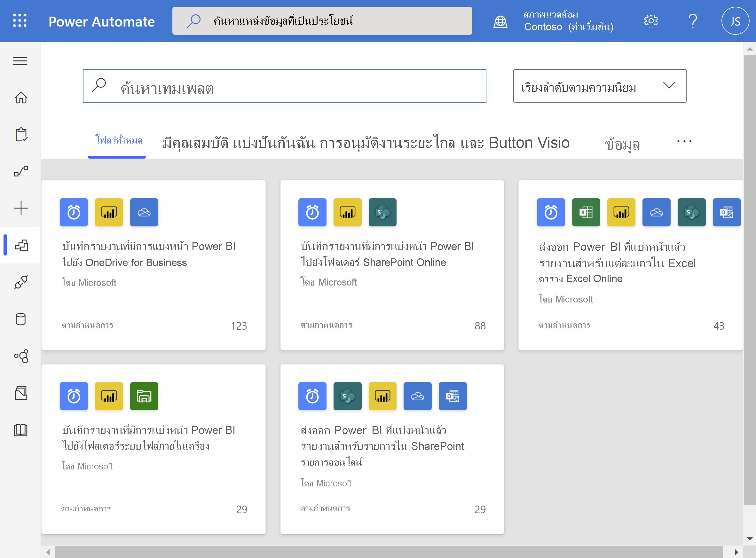Screen dimensions: 756x558
Task: Click the Data database icon
Action: (20, 319)
